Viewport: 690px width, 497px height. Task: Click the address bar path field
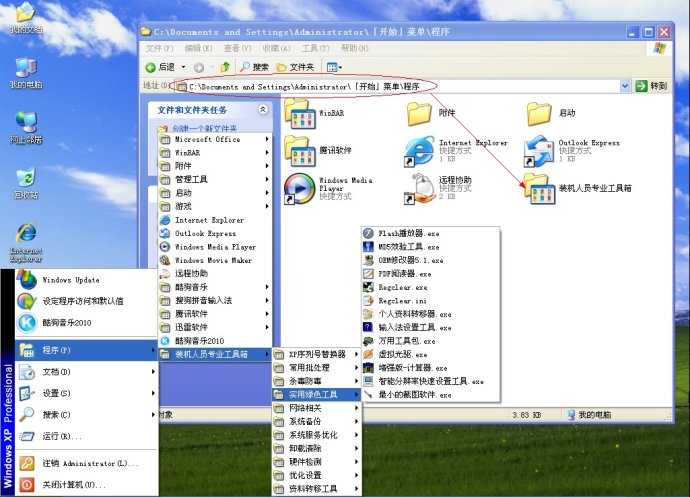tap(396, 86)
